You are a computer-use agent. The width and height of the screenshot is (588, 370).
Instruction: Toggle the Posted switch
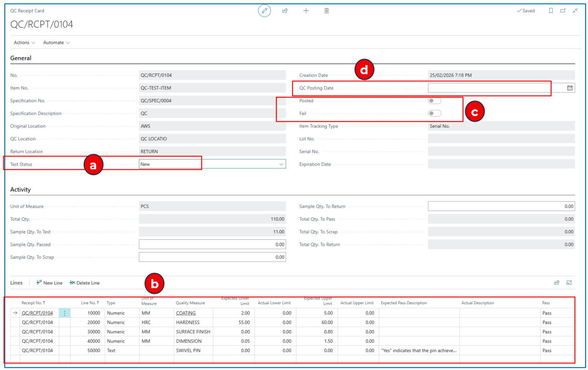[434, 101]
